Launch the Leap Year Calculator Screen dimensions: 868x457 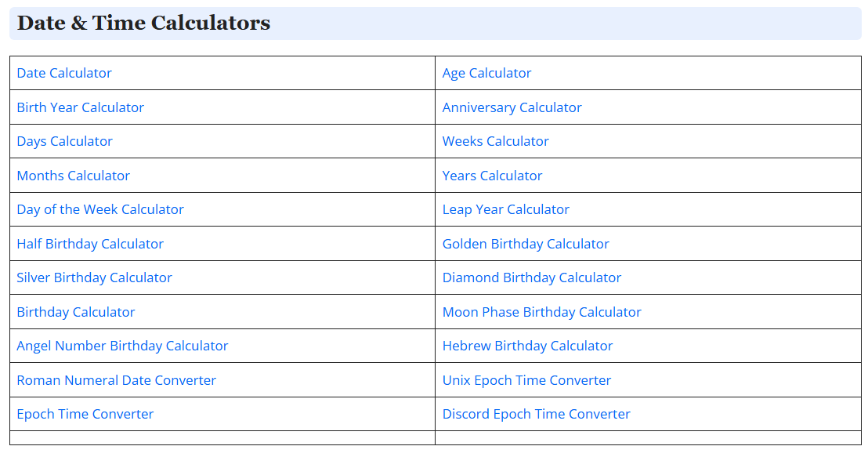(x=505, y=209)
